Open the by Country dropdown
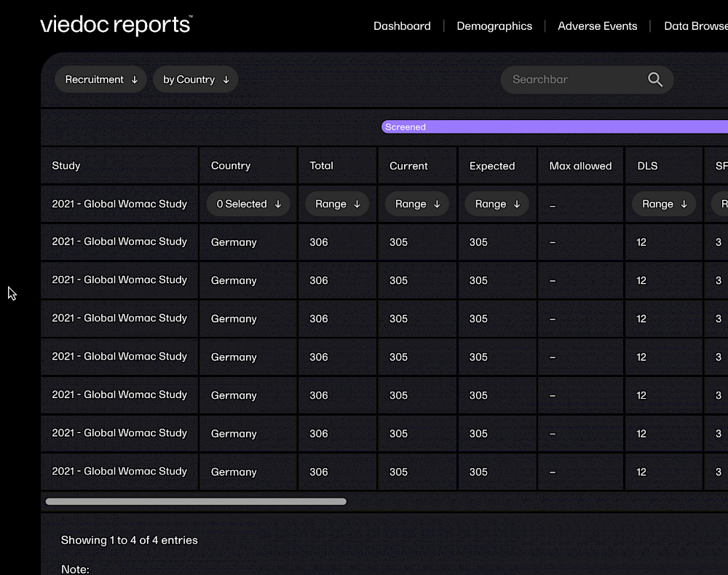The width and height of the screenshot is (728, 575). click(x=195, y=79)
